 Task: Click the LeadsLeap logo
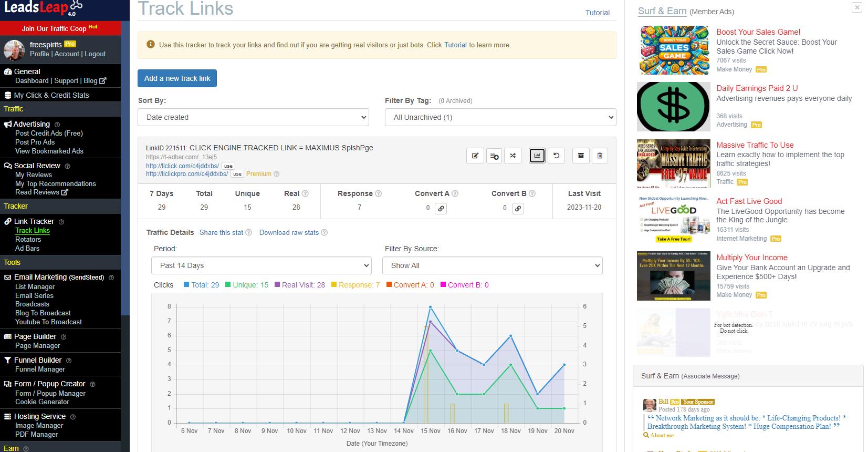tap(43, 8)
